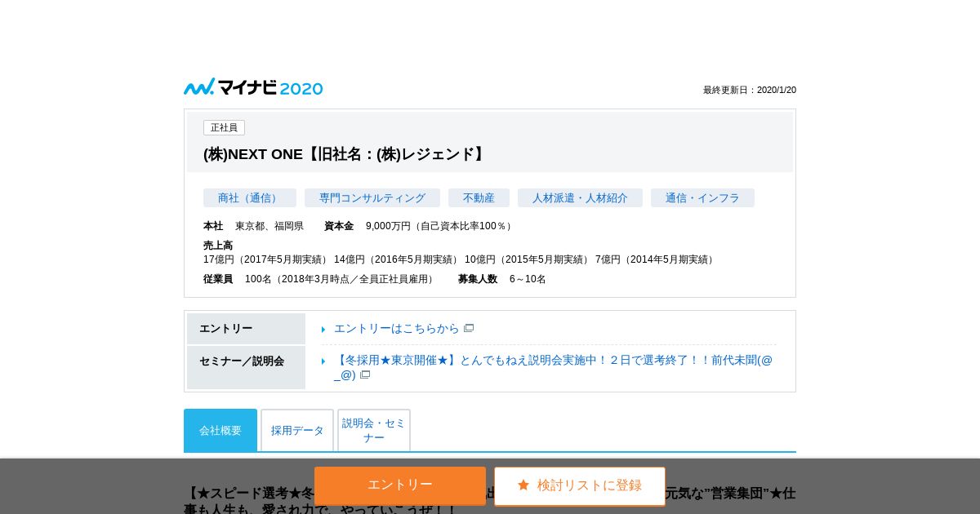Click the 東京都、福岡県 headquarters text
The width and height of the screenshot is (980, 514).
(x=269, y=226)
